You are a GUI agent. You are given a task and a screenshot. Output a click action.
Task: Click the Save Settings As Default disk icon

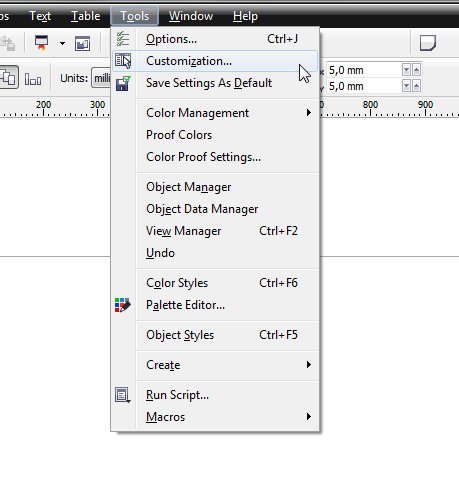point(123,83)
